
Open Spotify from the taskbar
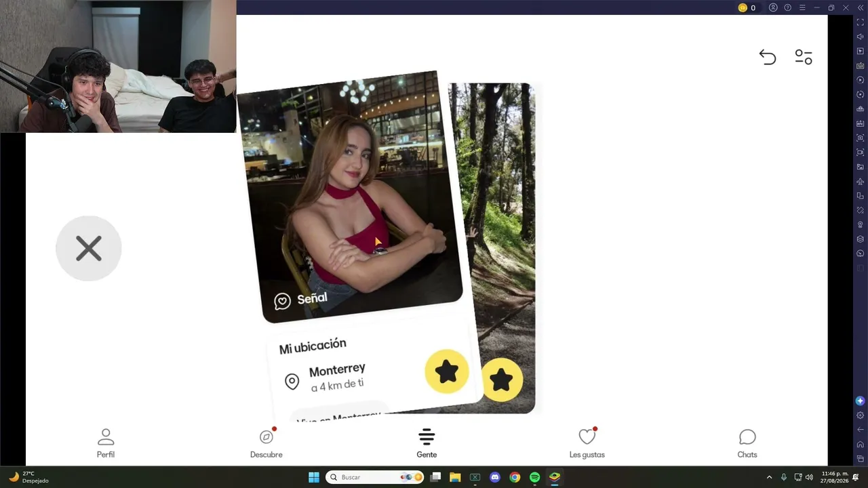point(534,477)
